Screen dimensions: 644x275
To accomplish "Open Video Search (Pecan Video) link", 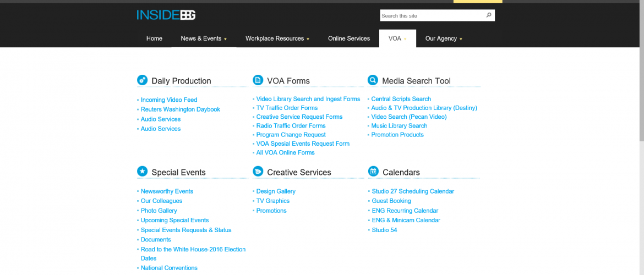I will click(408, 117).
